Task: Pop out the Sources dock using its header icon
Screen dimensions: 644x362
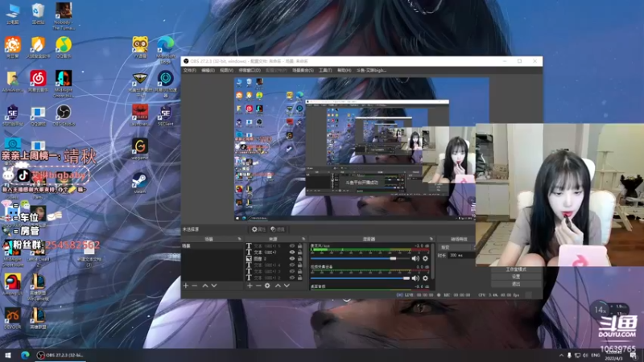Action: [x=303, y=239]
